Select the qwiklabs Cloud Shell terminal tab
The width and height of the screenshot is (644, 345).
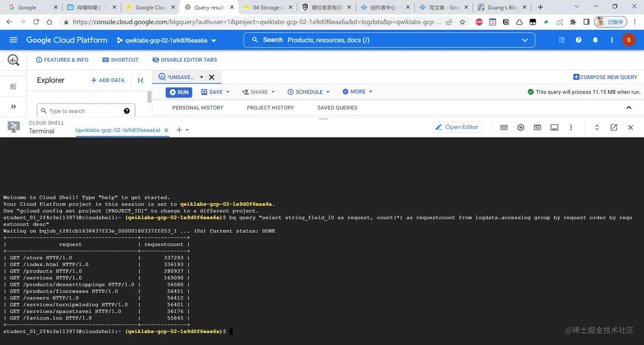tap(118, 130)
